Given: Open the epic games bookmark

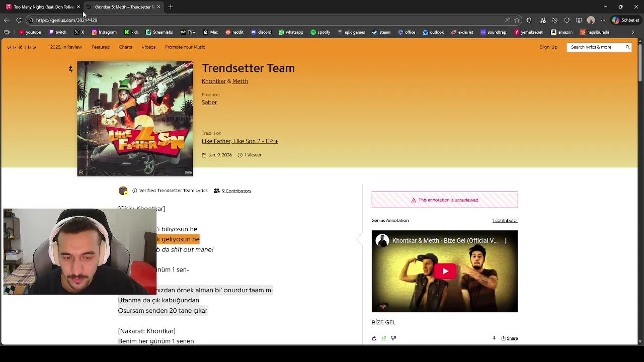Looking at the screenshot, I should click(x=351, y=32).
